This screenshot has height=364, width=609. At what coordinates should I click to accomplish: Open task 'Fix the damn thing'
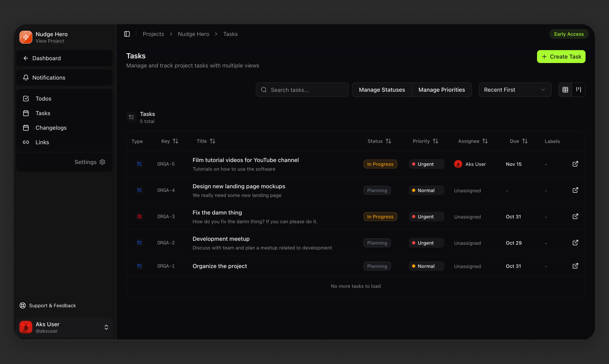[x=217, y=213]
